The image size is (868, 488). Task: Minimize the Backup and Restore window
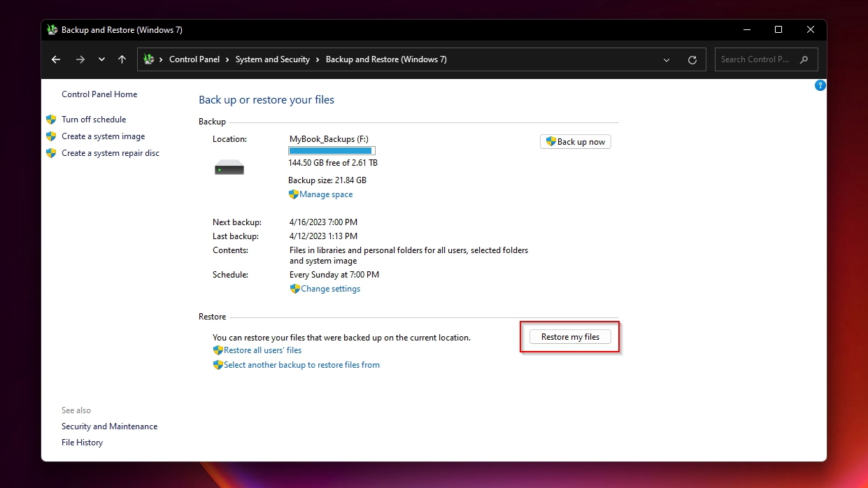[x=746, y=30]
